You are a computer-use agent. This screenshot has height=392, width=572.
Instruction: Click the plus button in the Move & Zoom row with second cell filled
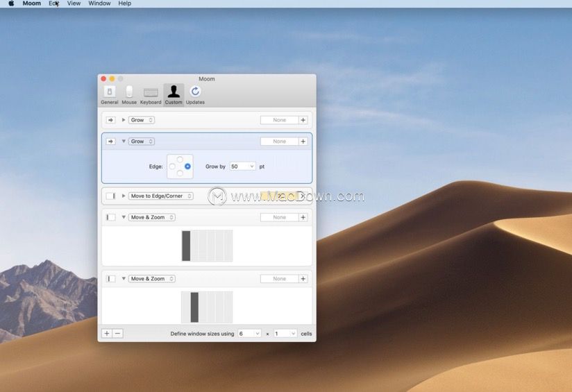[303, 279]
